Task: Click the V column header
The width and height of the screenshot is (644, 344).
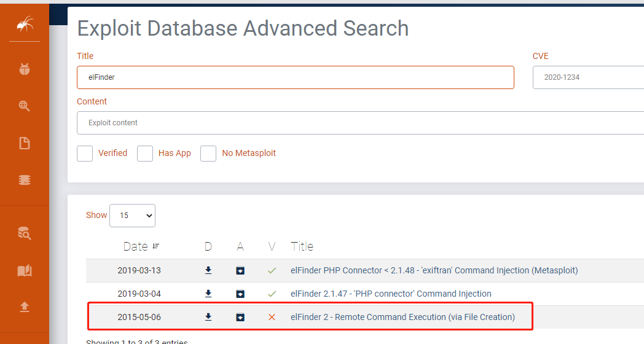Action: 272,246
